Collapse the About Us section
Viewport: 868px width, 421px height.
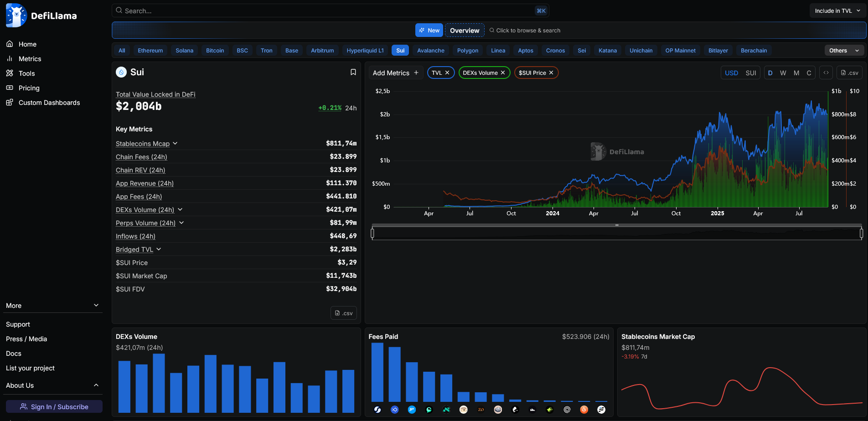pos(54,385)
